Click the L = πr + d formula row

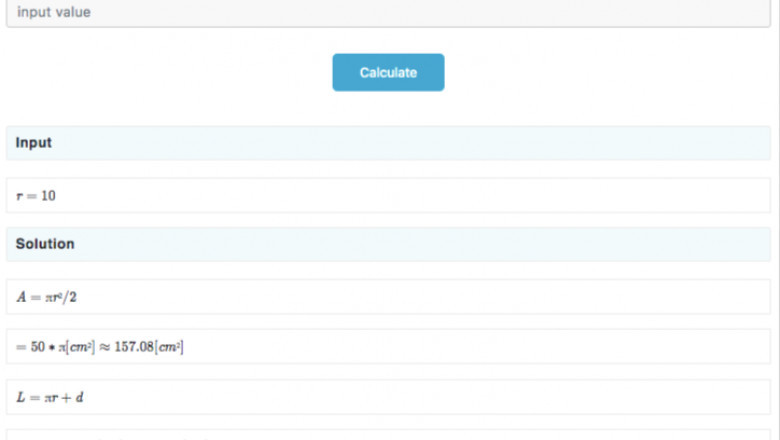[389, 397]
